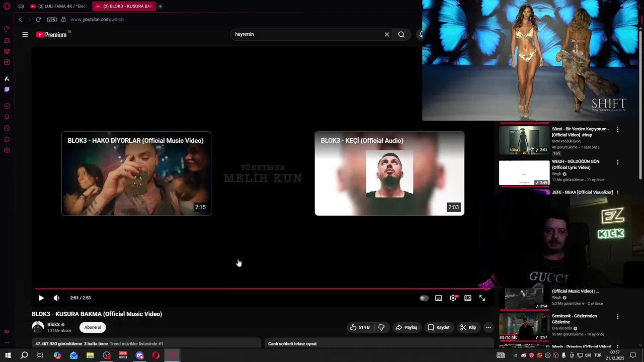Open File Explorer from taskbar
The height and width of the screenshot is (362, 644).
[x=90, y=355]
